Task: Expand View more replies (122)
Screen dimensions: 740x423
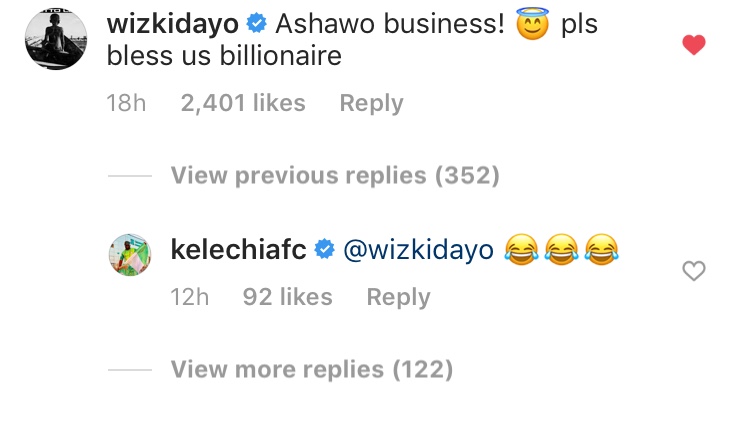Action: point(311,370)
